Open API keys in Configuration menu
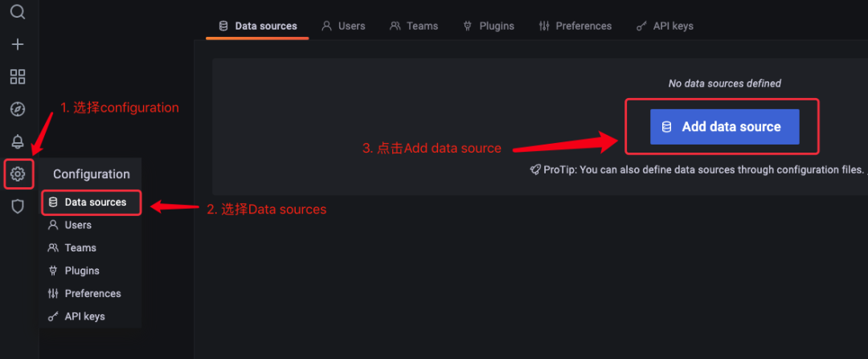 pyautogui.click(x=84, y=316)
